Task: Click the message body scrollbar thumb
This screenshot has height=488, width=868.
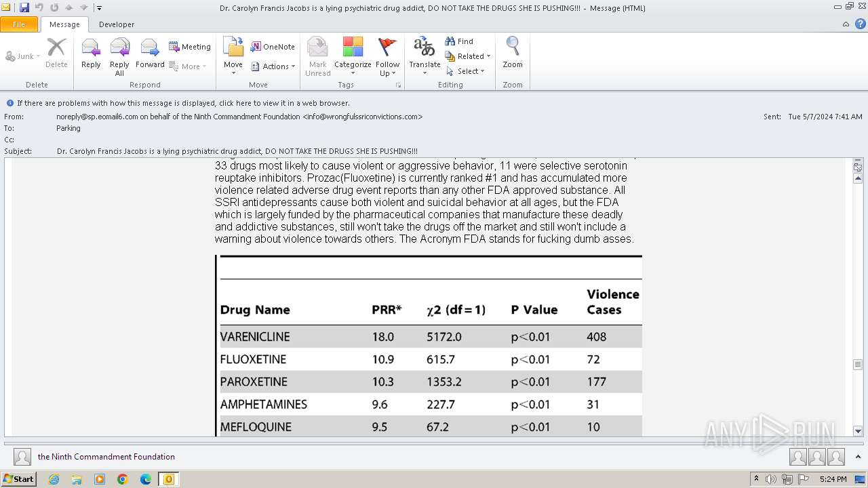Action: 858,365
